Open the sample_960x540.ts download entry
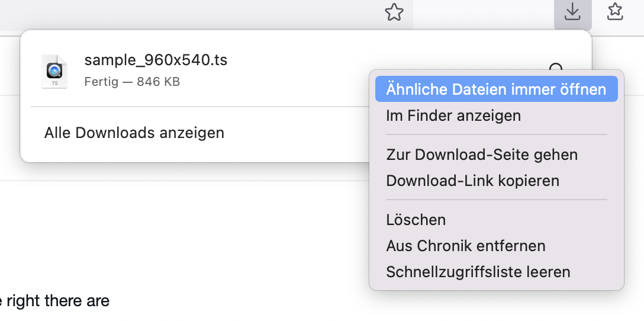The height and width of the screenshot is (321, 644). 156,60
